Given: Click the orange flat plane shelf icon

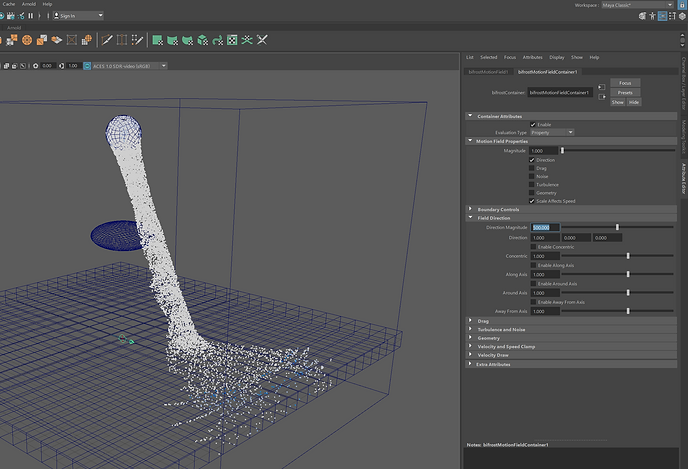Looking at the screenshot, I should 57,40.
